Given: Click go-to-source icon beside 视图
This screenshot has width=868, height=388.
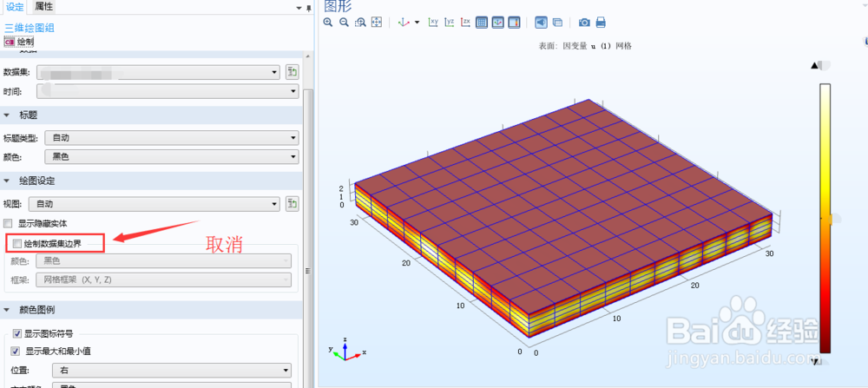Looking at the screenshot, I should (x=293, y=204).
